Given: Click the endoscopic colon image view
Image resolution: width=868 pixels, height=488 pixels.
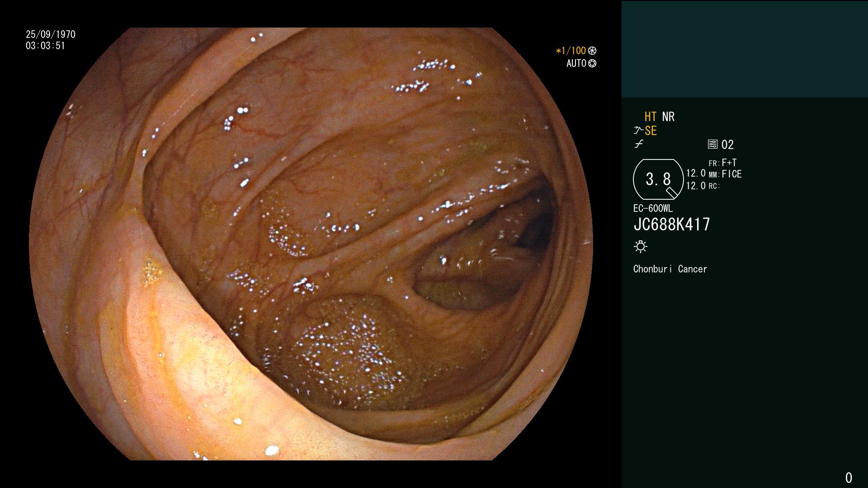Looking at the screenshot, I should (311, 244).
